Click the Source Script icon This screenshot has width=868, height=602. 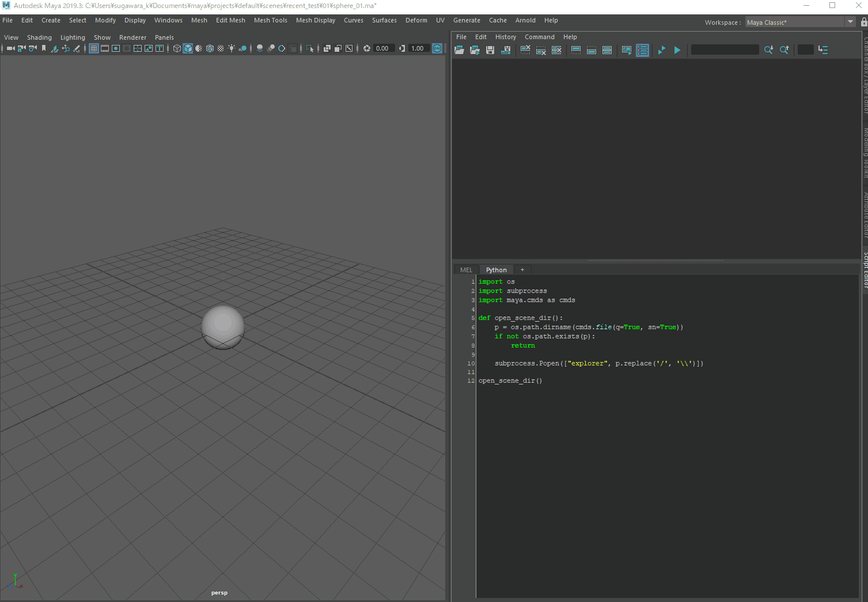pos(475,50)
